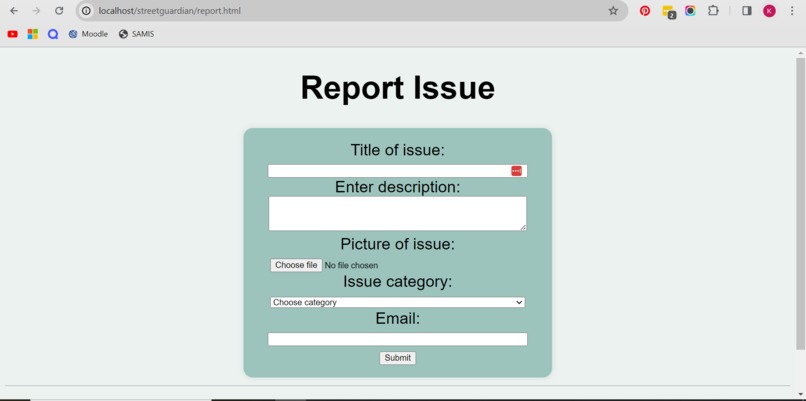The height and width of the screenshot is (401, 806).
Task: Click the description text area
Action: pyautogui.click(x=397, y=213)
